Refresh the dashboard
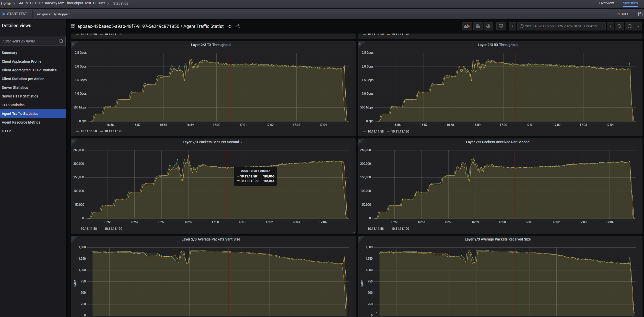Viewport: 644px width, 317px height. coord(629,26)
